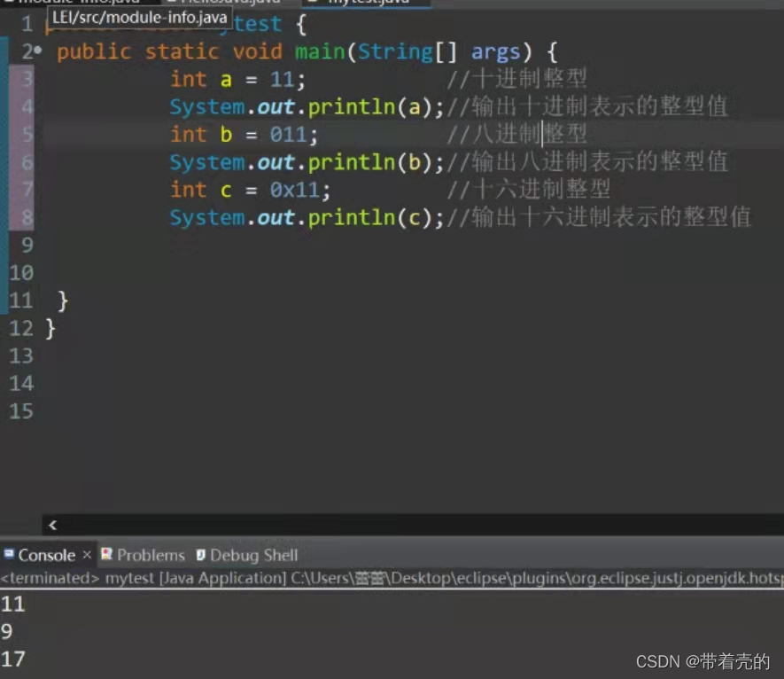This screenshot has width=784, height=679.
Task: Click the //十进制整型 comment
Action: tap(516, 79)
